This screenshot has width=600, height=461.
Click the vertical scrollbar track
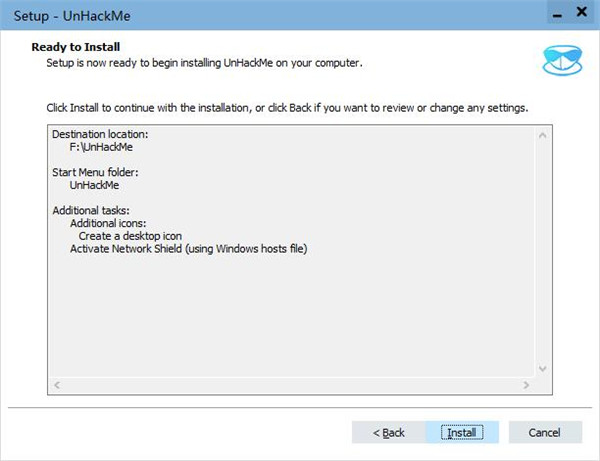tap(542, 252)
